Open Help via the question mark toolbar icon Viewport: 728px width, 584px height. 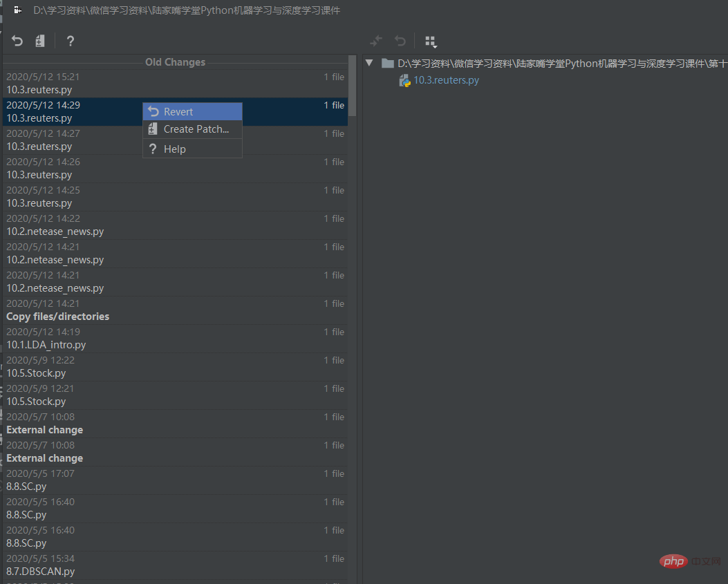[x=70, y=41]
